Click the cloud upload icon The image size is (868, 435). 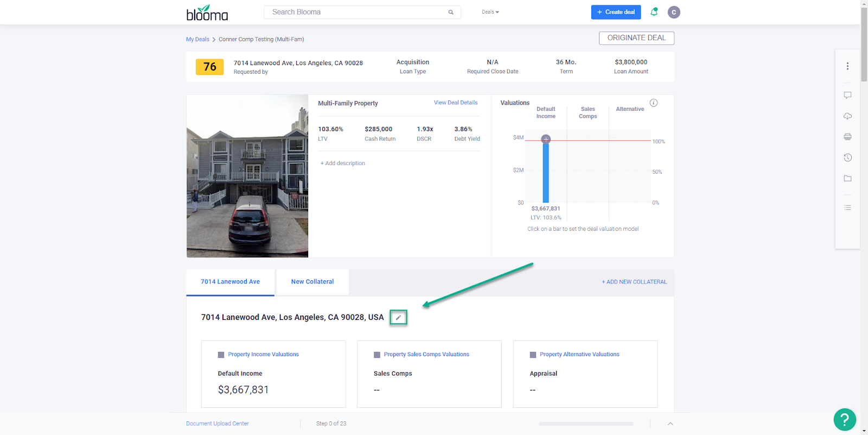(847, 116)
